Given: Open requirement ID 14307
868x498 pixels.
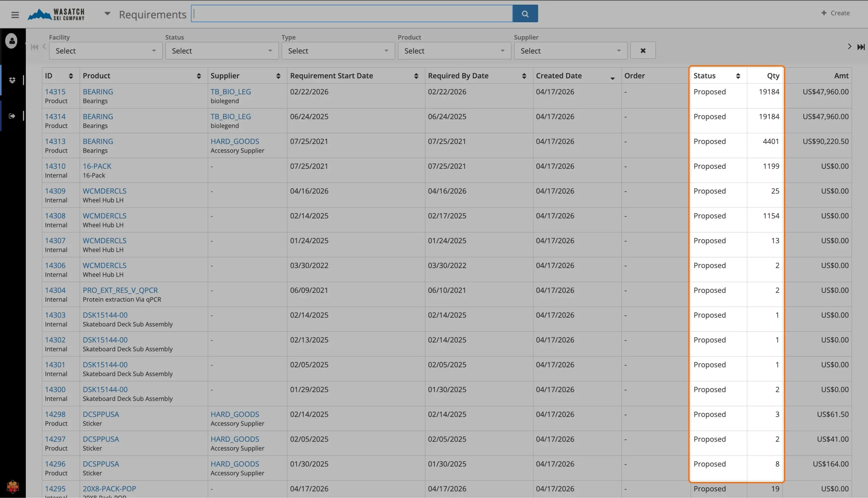Looking at the screenshot, I should click(x=55, y=241).
